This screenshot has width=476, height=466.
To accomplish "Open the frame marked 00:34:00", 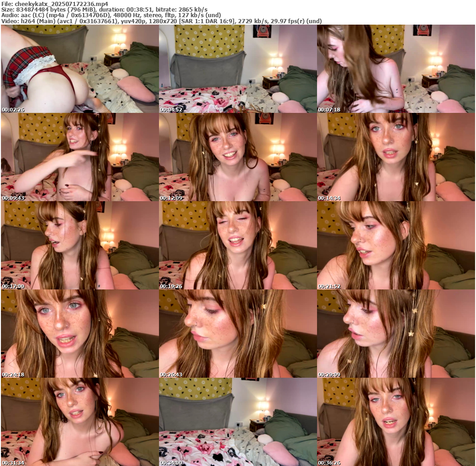I will click(238, 422).
